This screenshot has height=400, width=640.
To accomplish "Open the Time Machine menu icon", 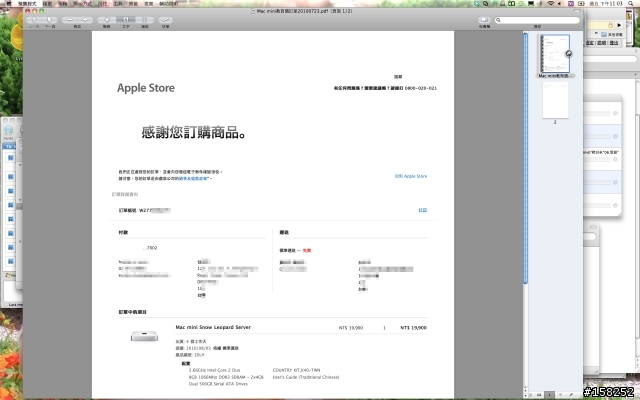I will (521, 3).
